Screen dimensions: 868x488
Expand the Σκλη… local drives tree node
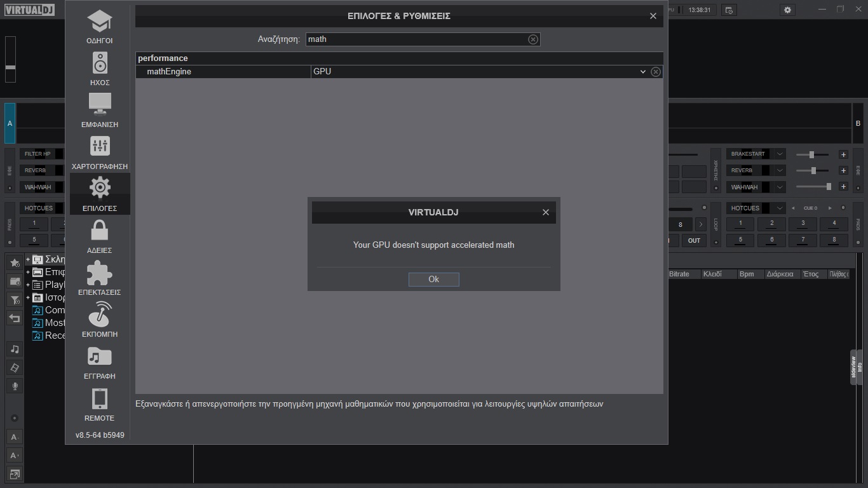pos(28,259)
